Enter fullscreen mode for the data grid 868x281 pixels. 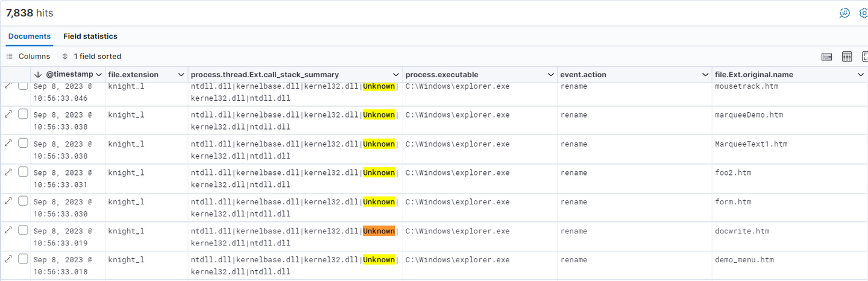pyautogui.click(x=864, y=57)
